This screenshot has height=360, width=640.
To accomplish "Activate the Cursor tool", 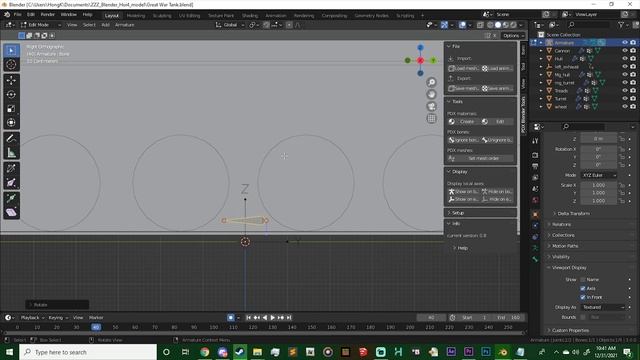I will point(11,64).
